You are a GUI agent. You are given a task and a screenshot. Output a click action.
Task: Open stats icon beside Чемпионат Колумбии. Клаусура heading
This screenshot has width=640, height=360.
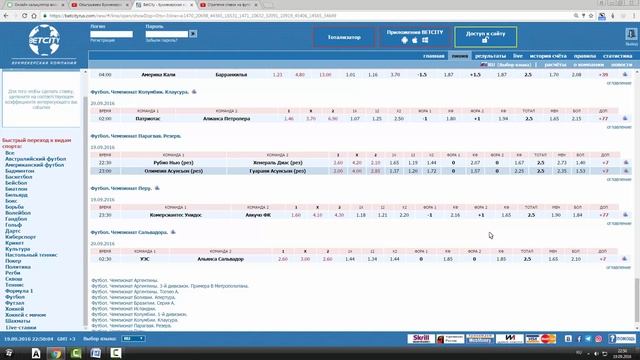(x=194, y=92)
